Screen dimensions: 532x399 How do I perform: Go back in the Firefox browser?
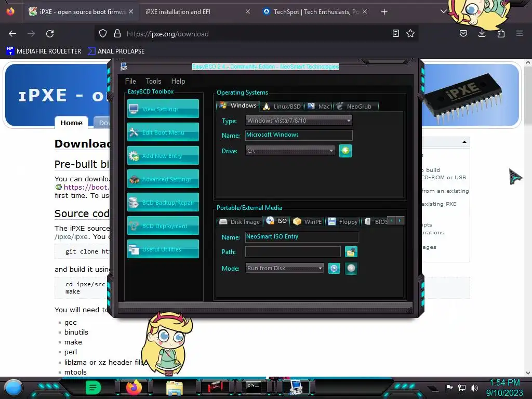[x=12, y=34]
